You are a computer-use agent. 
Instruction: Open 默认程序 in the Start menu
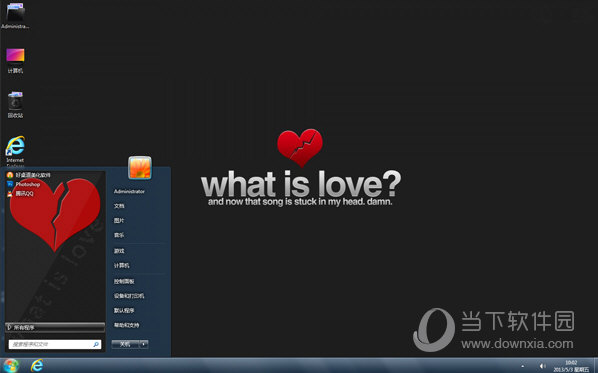click(124, 310)
